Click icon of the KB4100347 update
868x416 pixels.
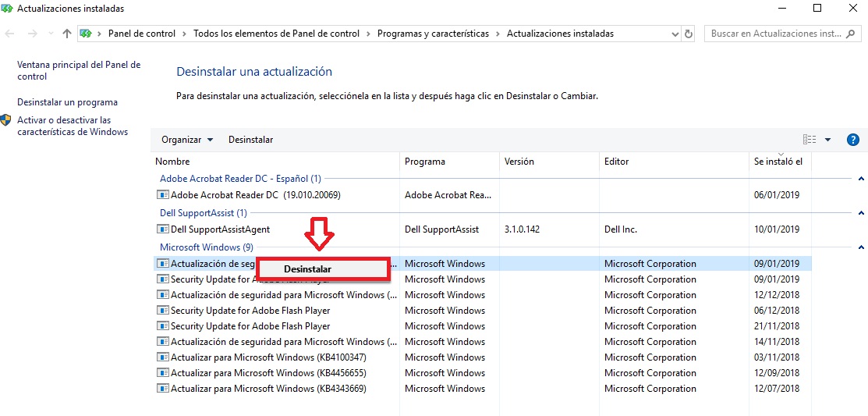(163, 357)
